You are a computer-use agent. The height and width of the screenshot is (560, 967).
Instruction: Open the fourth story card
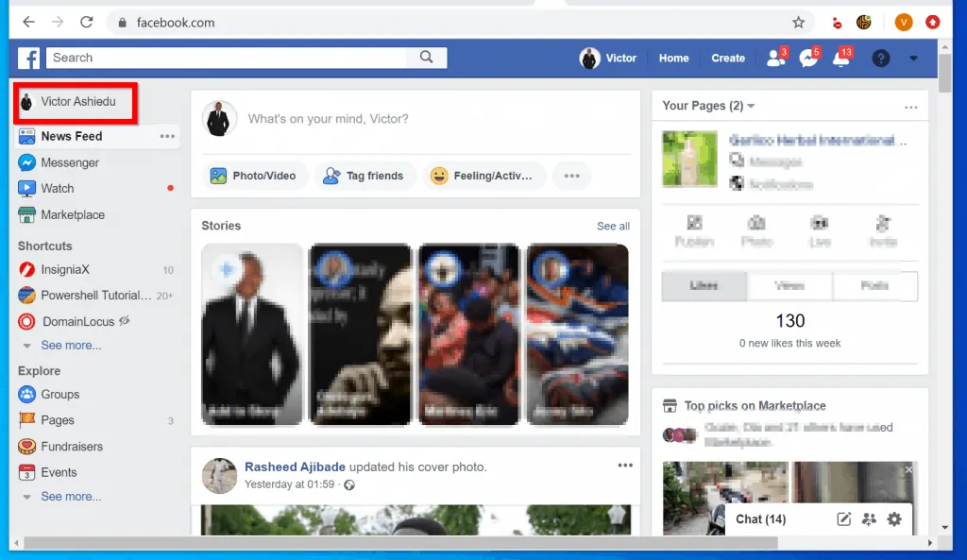tap(578, 334)
